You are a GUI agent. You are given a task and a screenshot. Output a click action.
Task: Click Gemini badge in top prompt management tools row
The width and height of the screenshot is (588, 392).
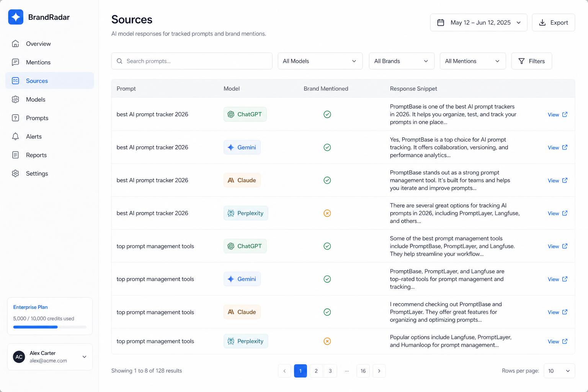pyautogui.click(x=242, y=279)
